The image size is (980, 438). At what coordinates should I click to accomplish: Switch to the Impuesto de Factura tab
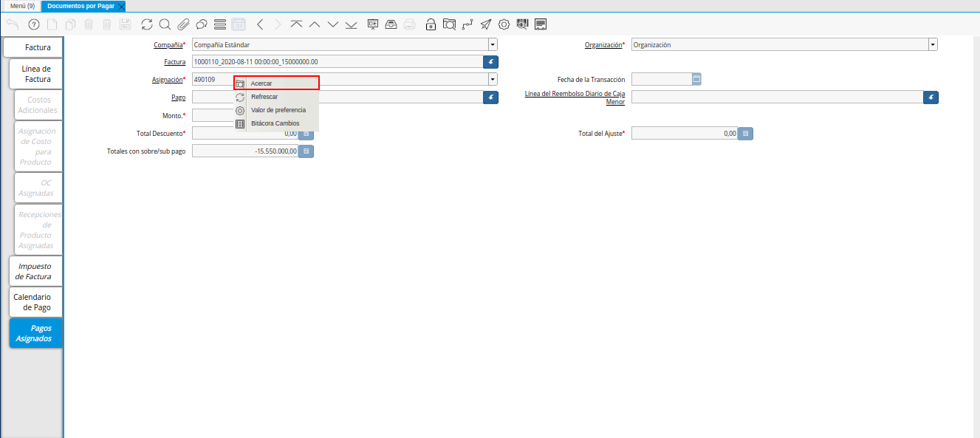pyautogui.click(x=34, y=271)
